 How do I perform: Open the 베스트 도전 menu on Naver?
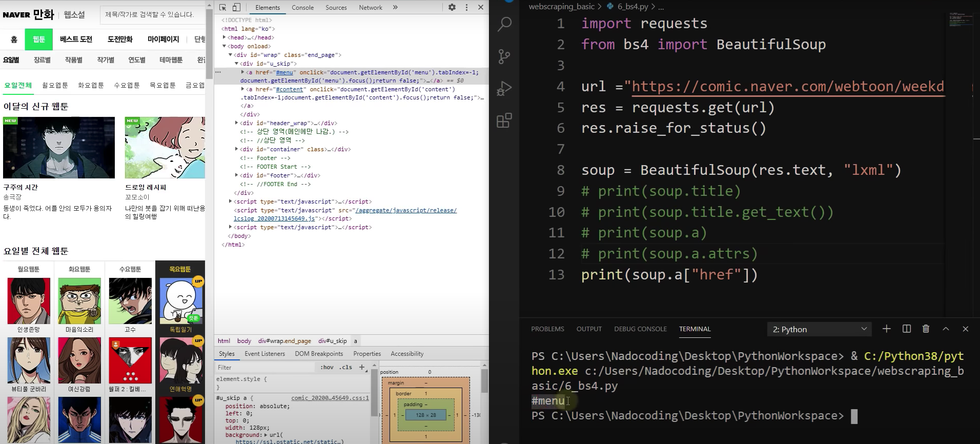(76, 39)
